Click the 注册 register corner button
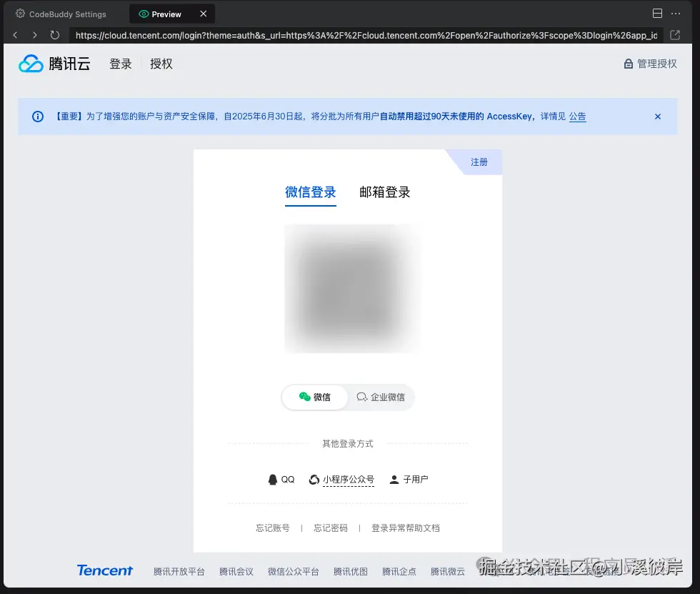 [x=479, y=162]
